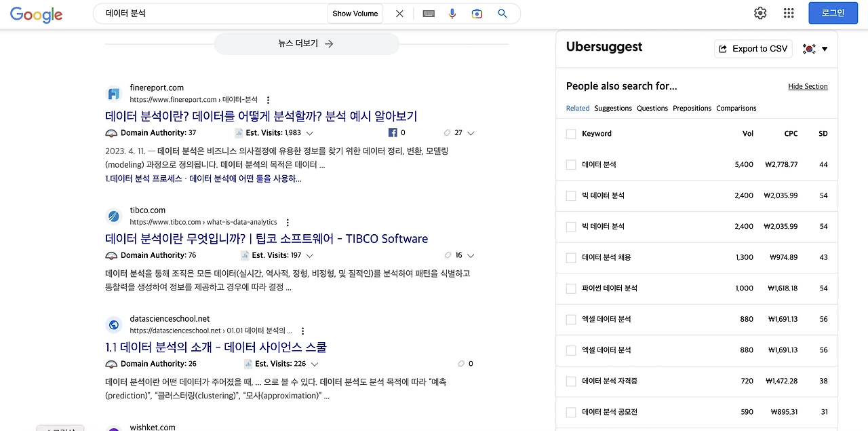
Task: Click inside the search input field
Action: coord(203,13)
